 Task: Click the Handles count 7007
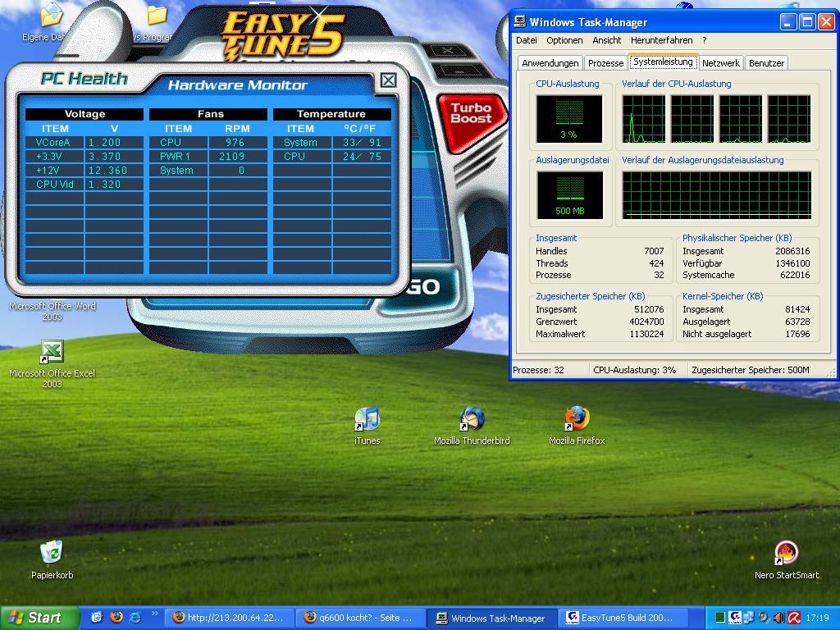[654, 251]
